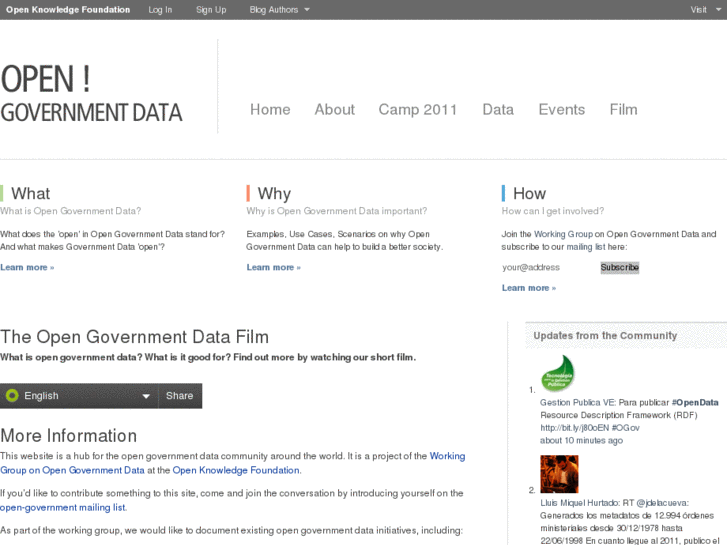Open the open-government mailing list link
The height and width of the screenshot is (545, 727).
(63, 508)
